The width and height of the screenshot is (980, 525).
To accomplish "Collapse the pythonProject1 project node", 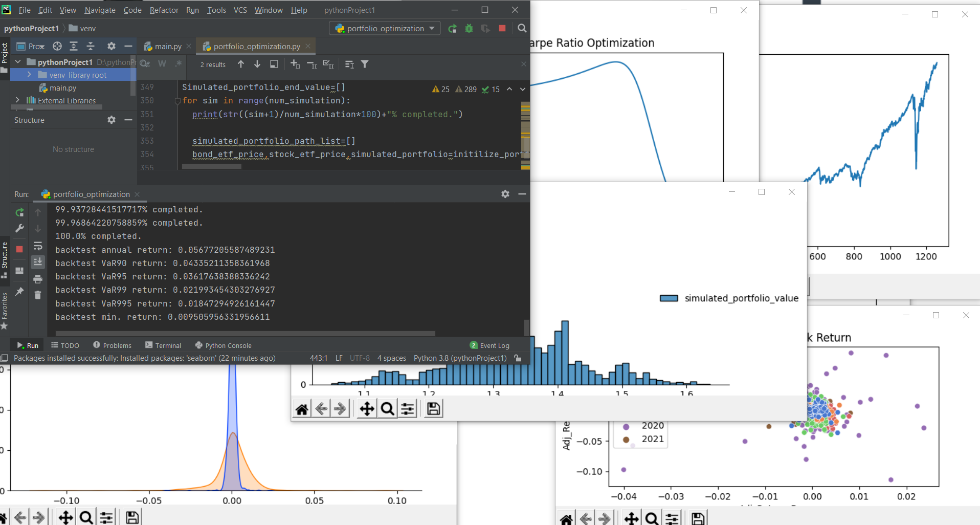I will click(17, 61).
